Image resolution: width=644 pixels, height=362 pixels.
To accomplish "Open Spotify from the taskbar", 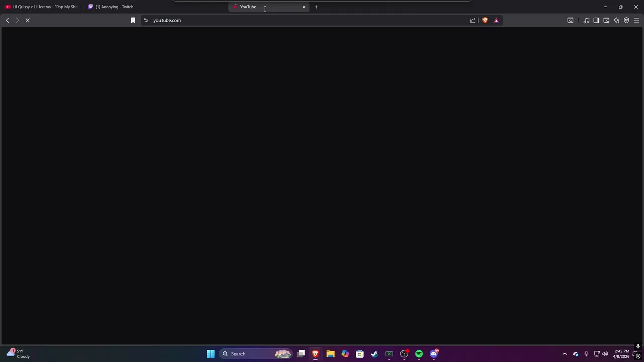I will 419,354.
